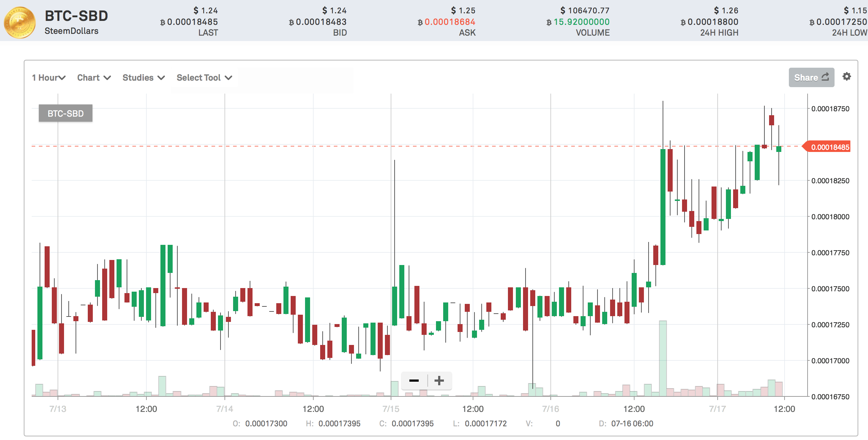Screen dimensions: 868x440
Task: Click the Bitcoin coin logo icon
Action: [x=20, y=22]
